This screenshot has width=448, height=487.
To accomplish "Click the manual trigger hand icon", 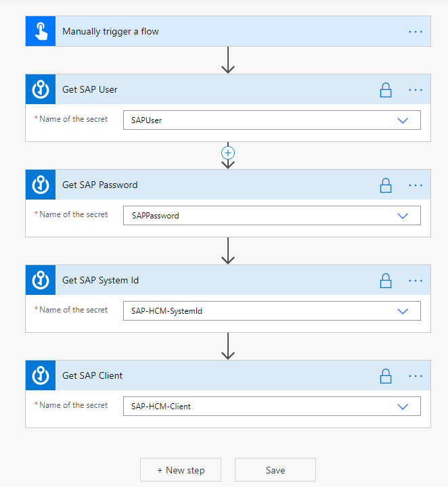I will (x=41, y=31).
